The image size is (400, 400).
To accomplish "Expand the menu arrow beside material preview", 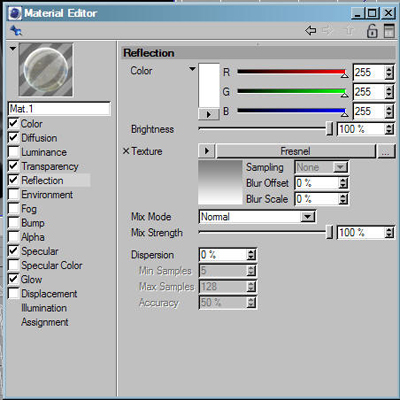I will pos(13,49).
